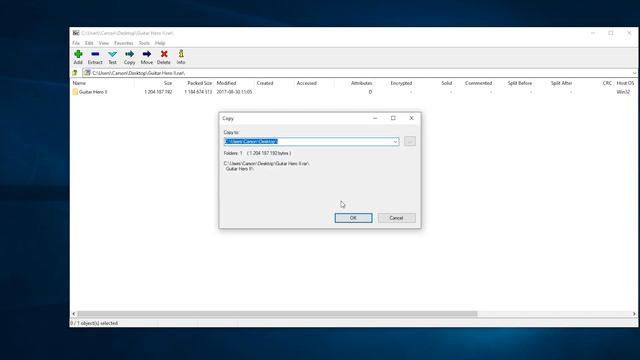The image size is (640, 360).
Task: Sort by Name column header
Action: 79,83
